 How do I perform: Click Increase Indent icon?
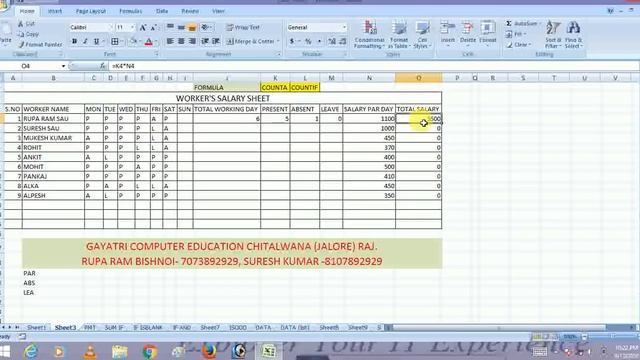tap(216, 41)
